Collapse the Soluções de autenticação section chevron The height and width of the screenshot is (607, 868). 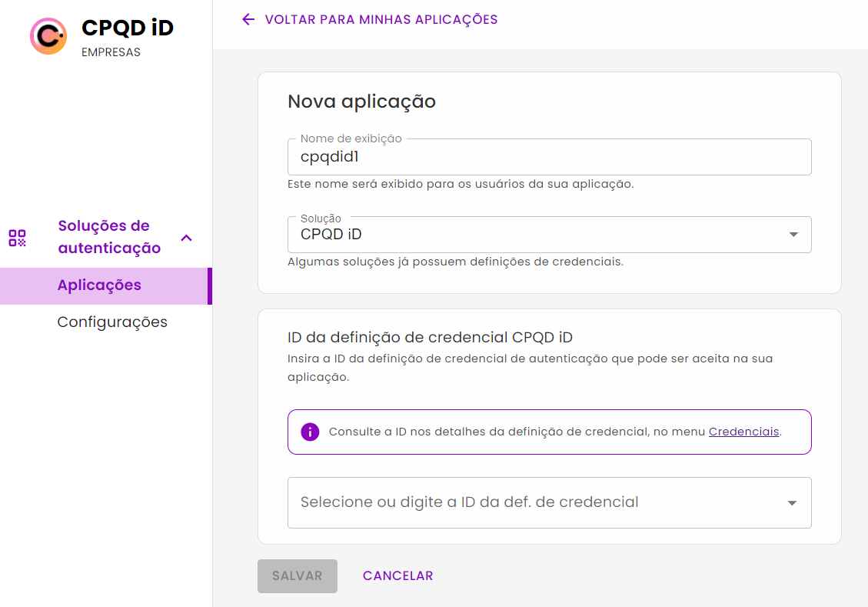pos(186,238)
